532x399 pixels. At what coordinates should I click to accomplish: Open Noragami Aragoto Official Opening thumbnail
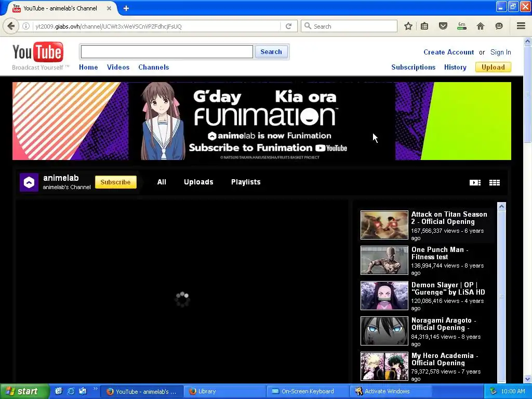pos(384,331)
